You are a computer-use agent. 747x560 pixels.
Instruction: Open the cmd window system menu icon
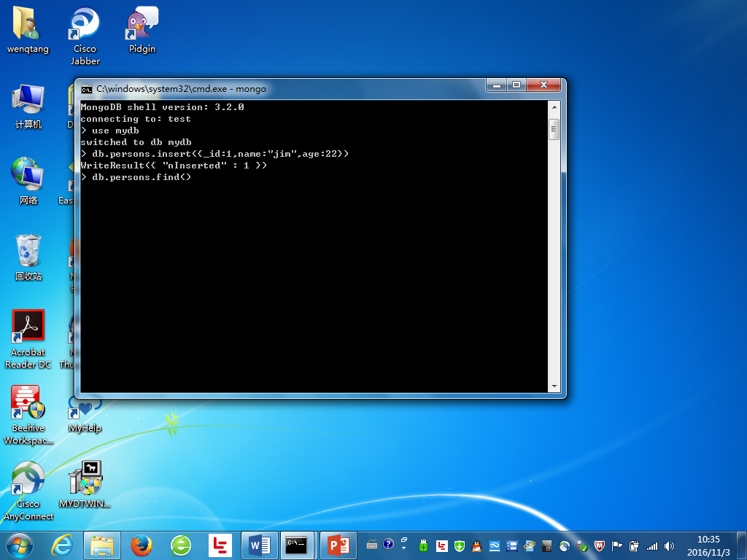point(86,89)
